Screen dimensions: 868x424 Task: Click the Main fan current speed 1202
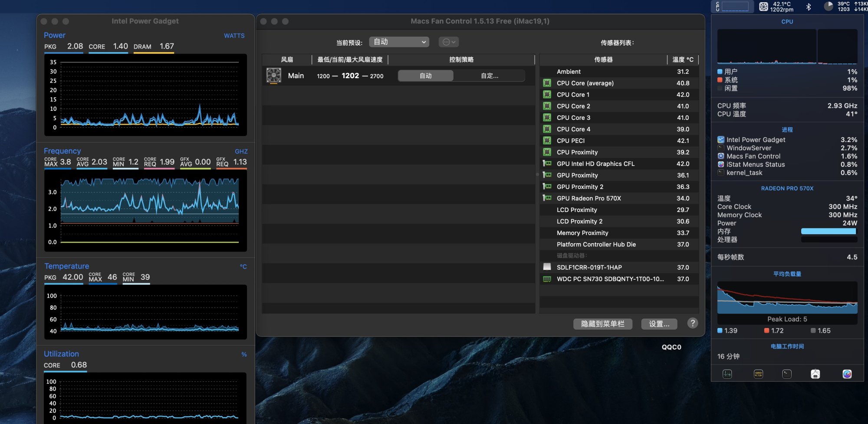[350, 76]
